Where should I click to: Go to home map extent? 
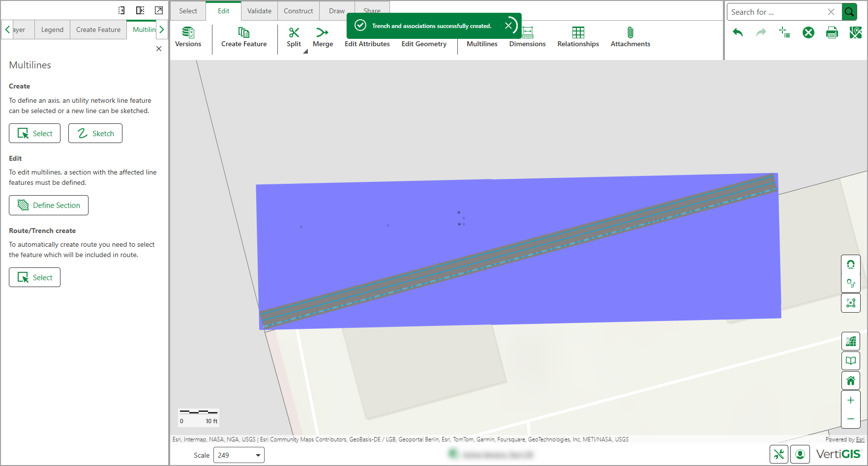pyautogui.click(x=850, y=380)
